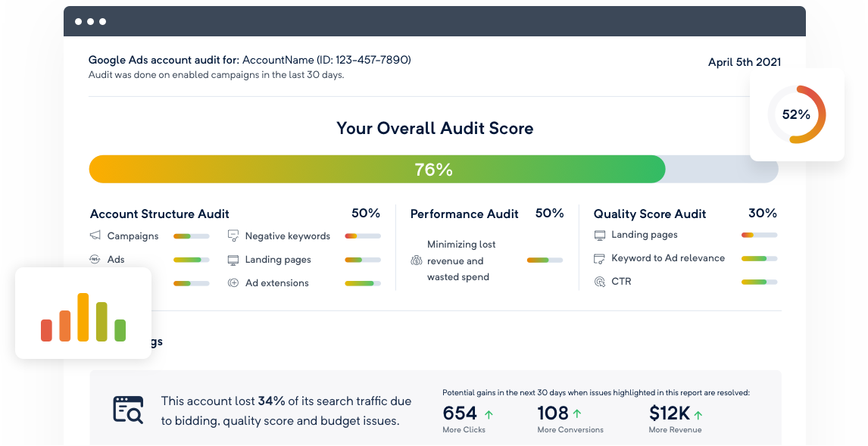The height and width of the screenshot is (446, 868).
Task: Click the search traffic magnifier window icon
Action: click(x=127, y=409)
